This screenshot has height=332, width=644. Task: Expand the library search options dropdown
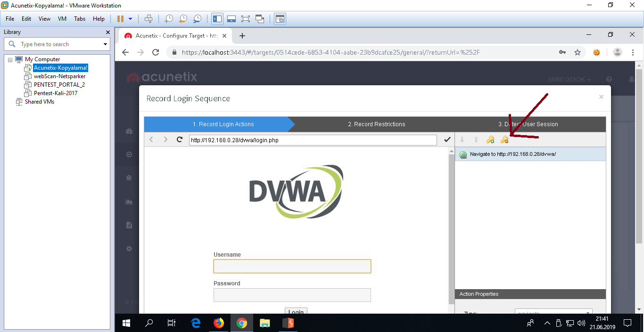click(x=105, y=44)
